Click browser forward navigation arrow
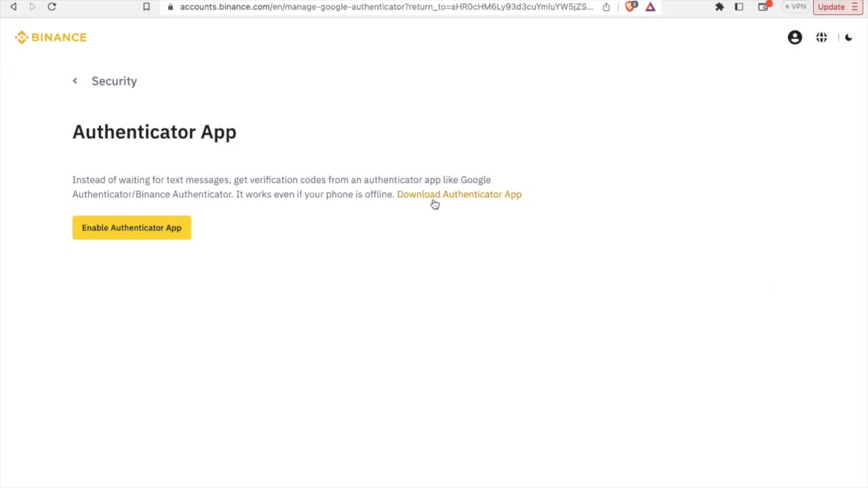Image resolution: width=868 pixels, height=488 pixels. click(32, 7)
